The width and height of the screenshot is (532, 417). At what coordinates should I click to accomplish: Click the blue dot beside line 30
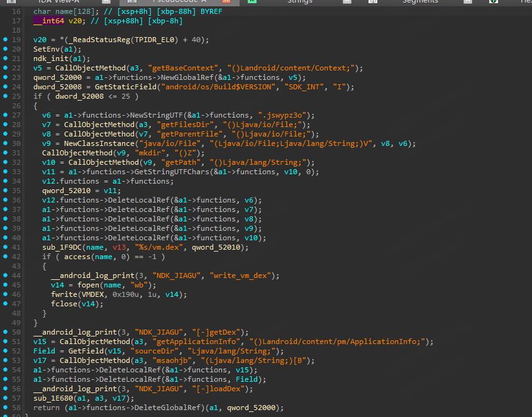[x=5, y=143]
